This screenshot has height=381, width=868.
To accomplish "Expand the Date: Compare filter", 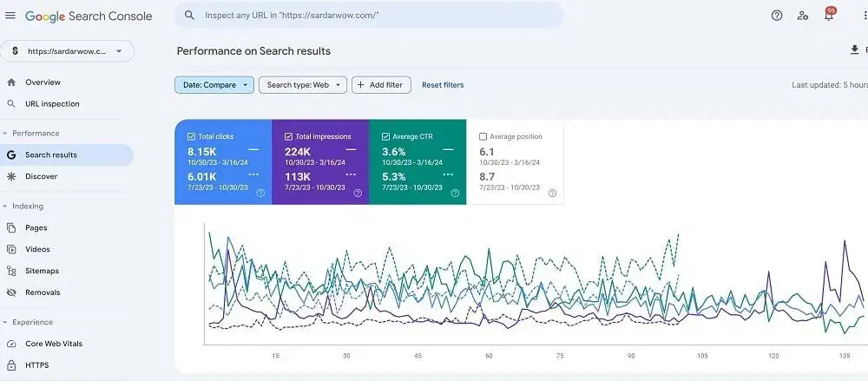I will pos(214,85).
